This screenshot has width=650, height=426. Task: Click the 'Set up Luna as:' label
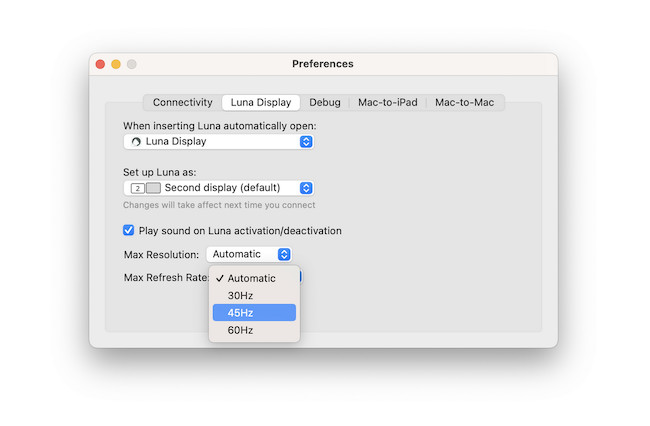point(160,172)
